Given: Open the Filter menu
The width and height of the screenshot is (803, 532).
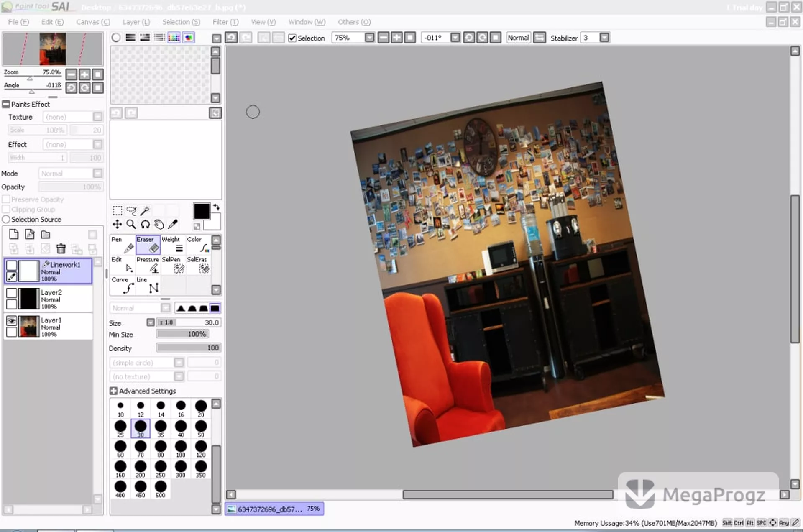Looking at the screenshot, I should 225,22.
